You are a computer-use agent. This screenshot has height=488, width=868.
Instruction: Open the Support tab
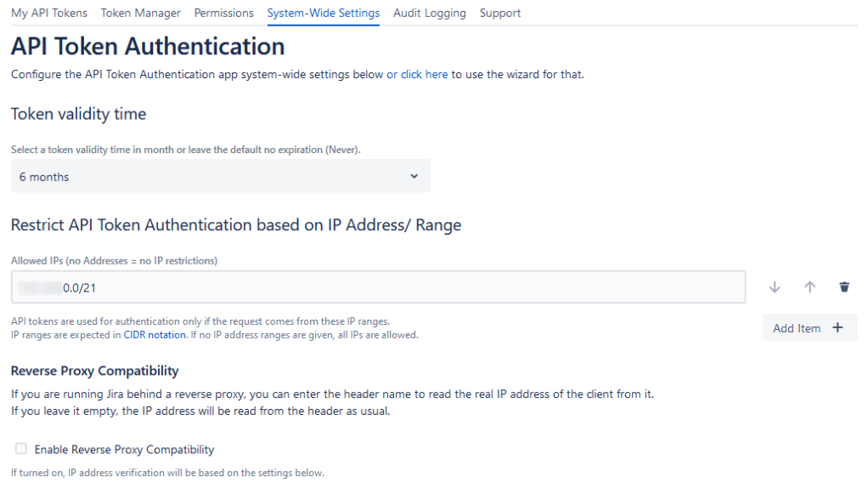(499, 13)
